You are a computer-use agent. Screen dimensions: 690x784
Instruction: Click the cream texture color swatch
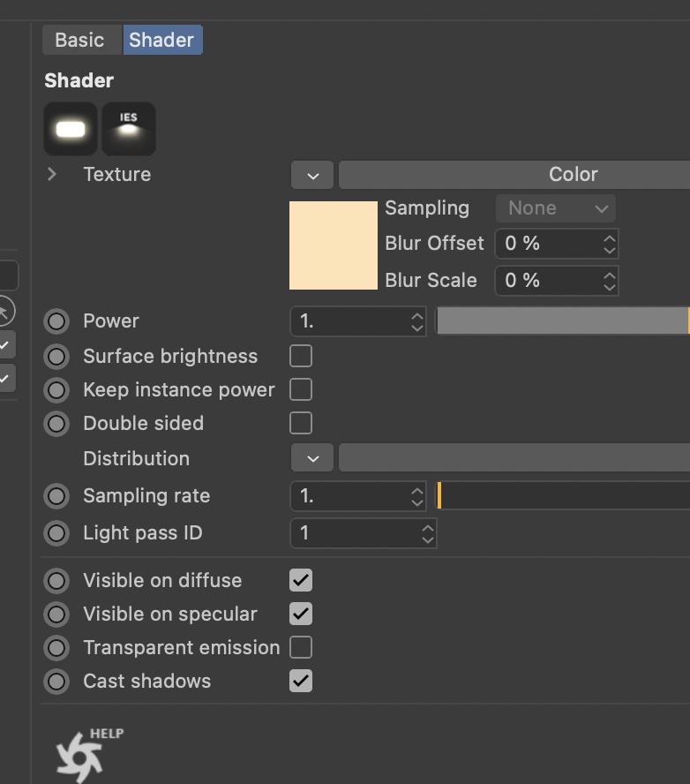[334, 245]
